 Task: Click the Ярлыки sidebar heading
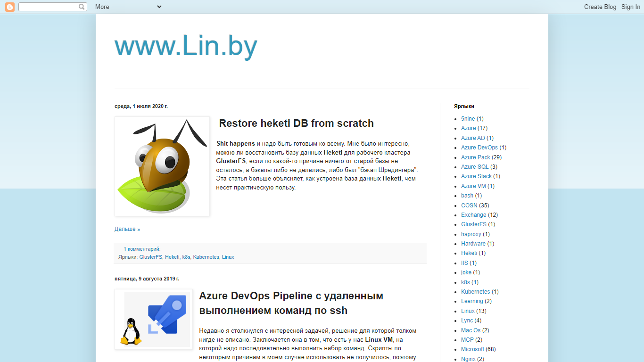[x=464, y=106]
